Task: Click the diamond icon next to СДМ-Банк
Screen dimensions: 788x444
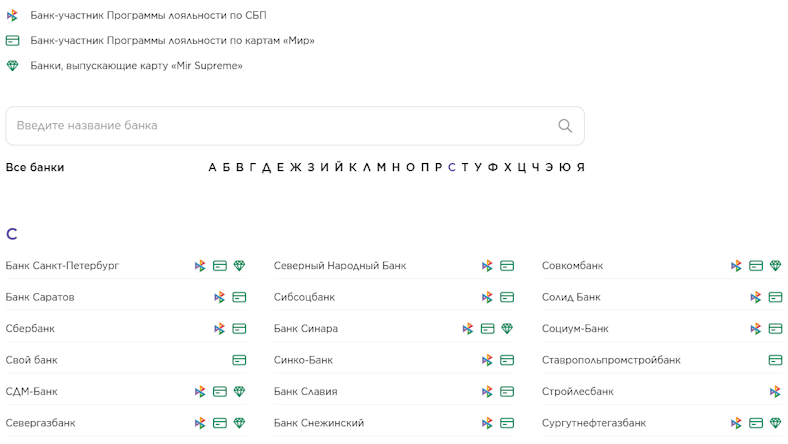Action: point(239,391)
